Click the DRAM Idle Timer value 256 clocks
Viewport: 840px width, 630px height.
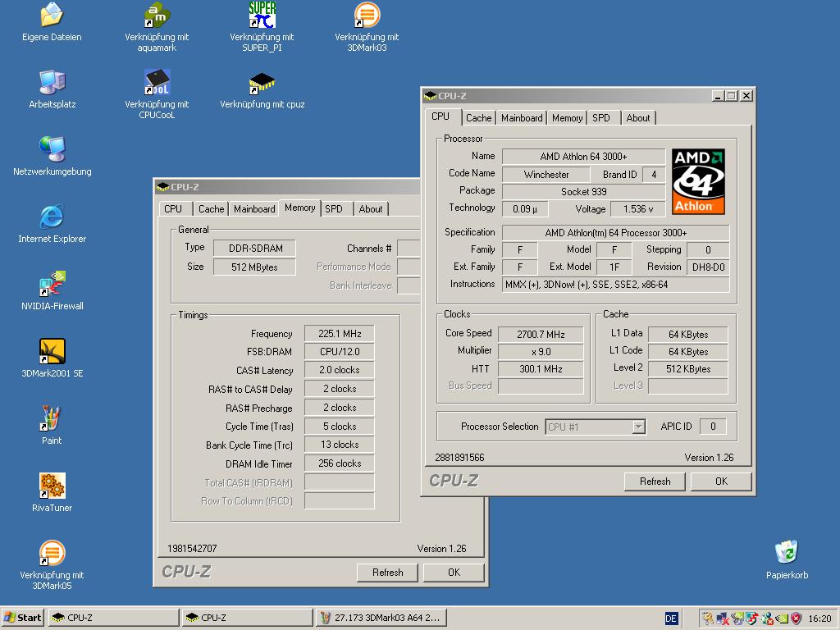(339, 463)
